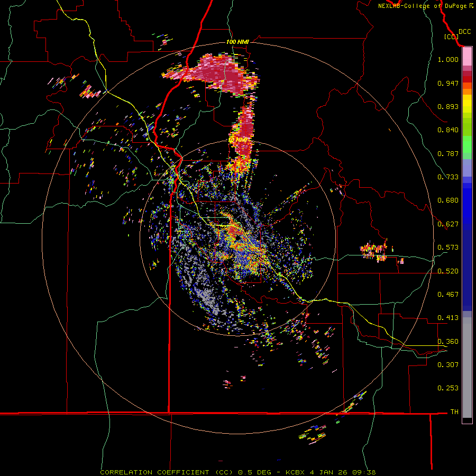Select the 0.360 scale value
The height and width of the screenshot is (476, 476).
[448, 342]
